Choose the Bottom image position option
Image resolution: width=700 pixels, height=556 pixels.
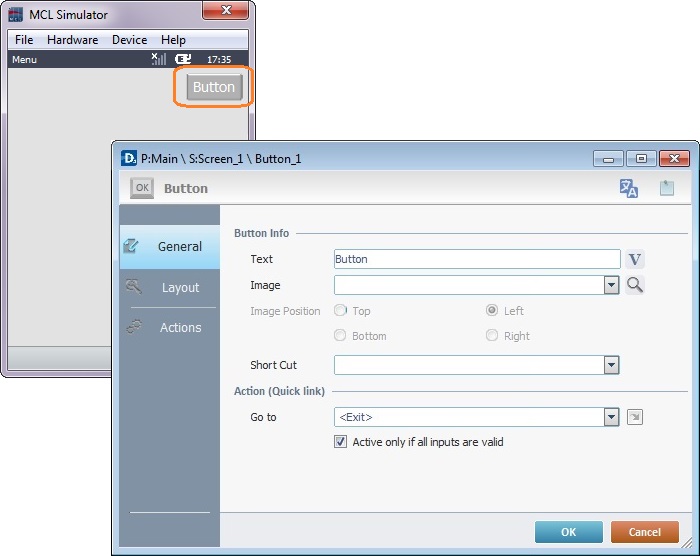pos(341,336)
